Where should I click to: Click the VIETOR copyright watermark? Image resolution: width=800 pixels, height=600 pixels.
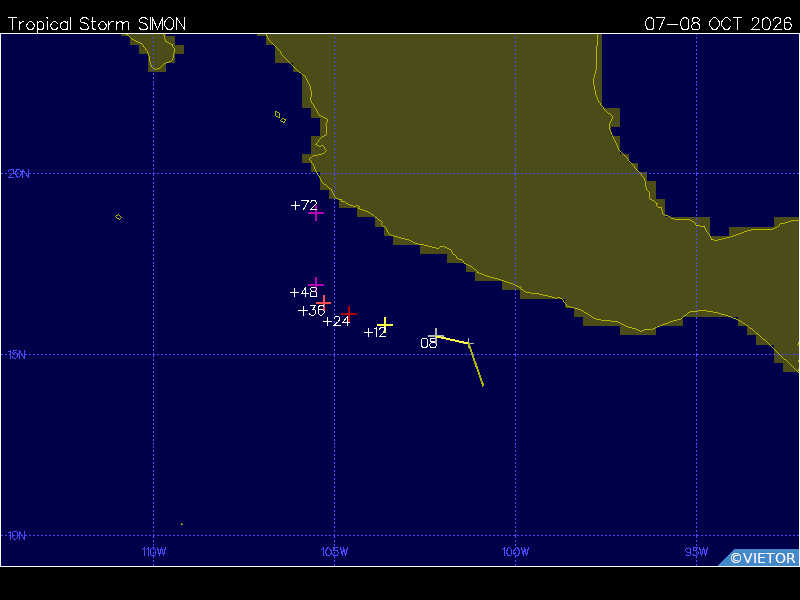pos(763,558)
